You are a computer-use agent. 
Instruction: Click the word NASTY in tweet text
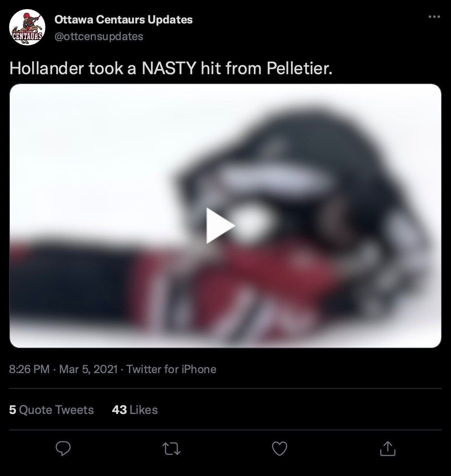click(168, 68)
